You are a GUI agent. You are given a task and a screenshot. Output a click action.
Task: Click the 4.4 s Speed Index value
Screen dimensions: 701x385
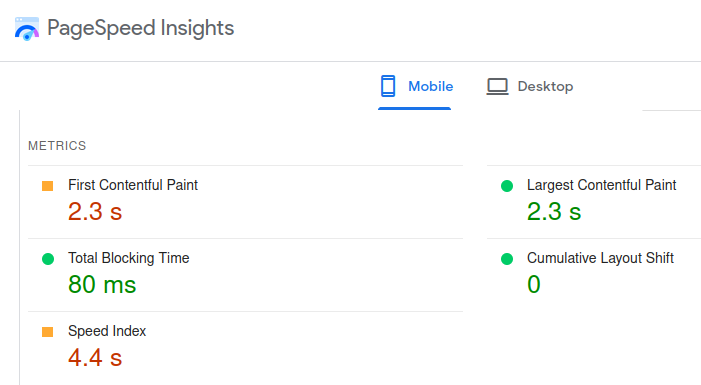pyautogui.click(x=95, y=357)
